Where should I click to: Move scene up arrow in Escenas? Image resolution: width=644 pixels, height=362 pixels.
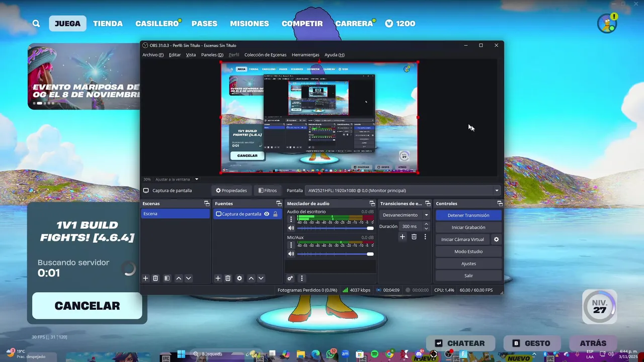(x=179, y=278)
